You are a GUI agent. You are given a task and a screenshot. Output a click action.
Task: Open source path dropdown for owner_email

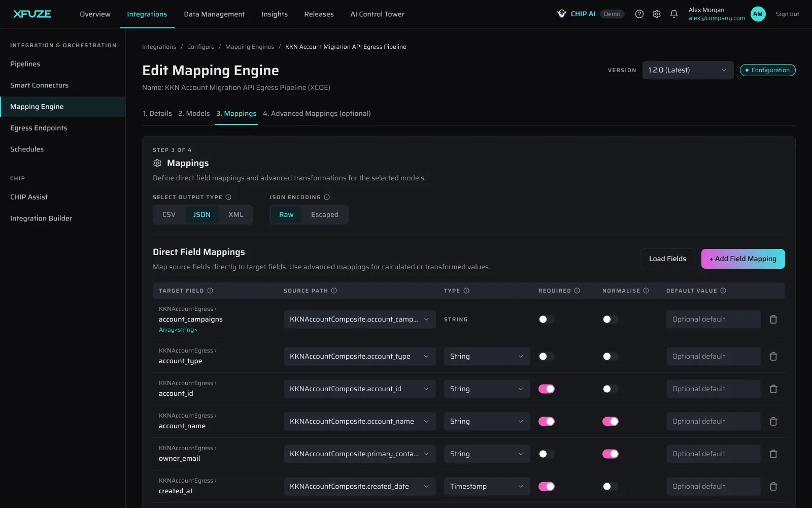[360, 454]
